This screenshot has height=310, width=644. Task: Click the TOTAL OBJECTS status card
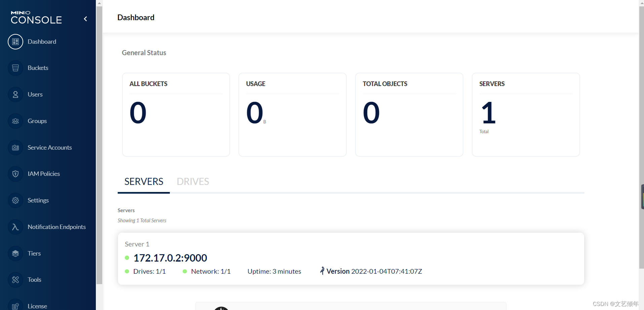pyautogui.click(x=409, y=115)
